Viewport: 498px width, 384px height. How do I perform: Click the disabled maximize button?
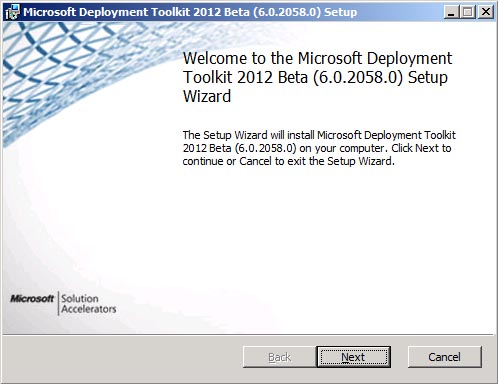click(x=468, y=12)
